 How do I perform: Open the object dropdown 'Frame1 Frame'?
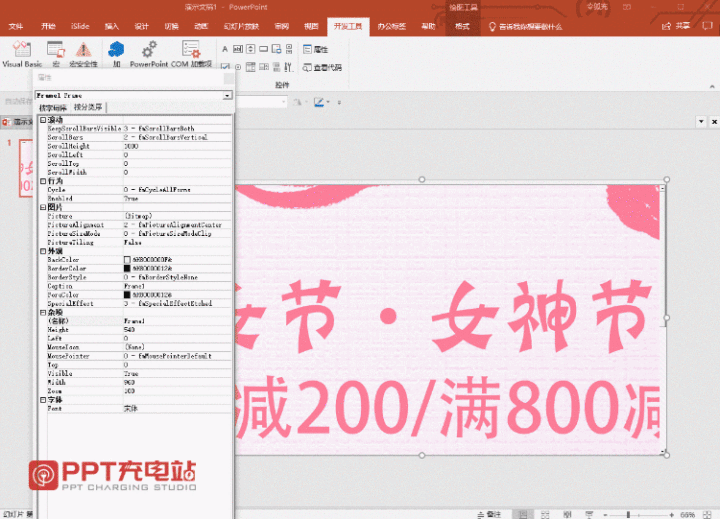227,96
